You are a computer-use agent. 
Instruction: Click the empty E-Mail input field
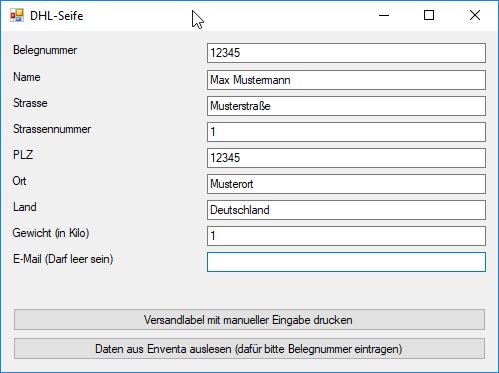coord(346,262)
